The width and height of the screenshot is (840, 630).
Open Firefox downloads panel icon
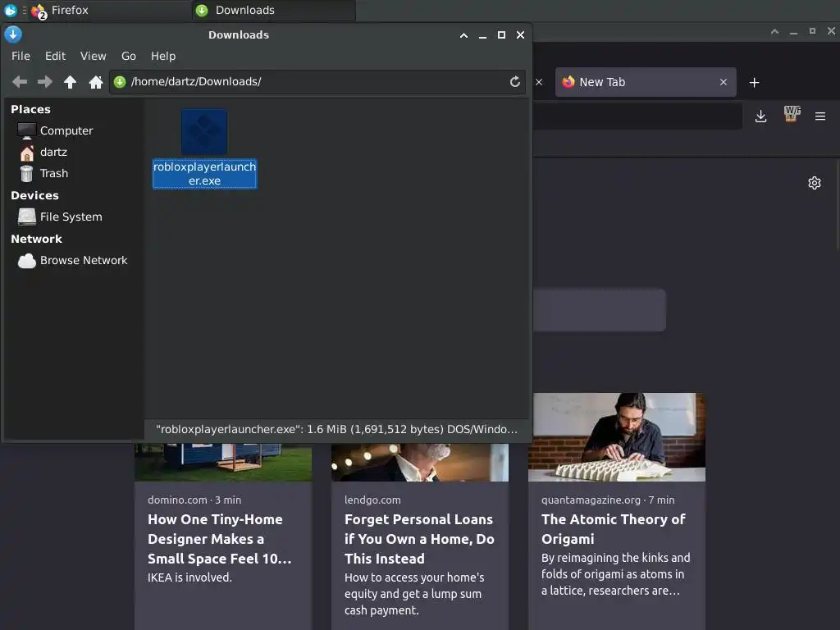[760, 116]
